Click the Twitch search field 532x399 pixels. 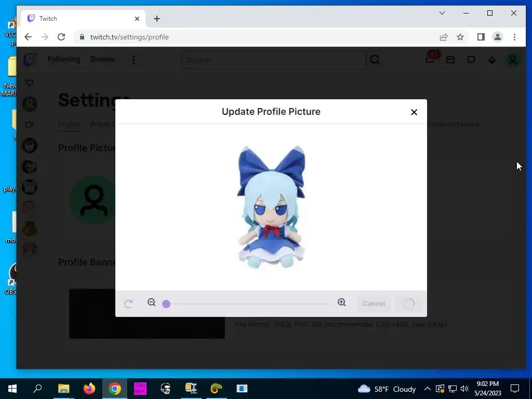274,60
